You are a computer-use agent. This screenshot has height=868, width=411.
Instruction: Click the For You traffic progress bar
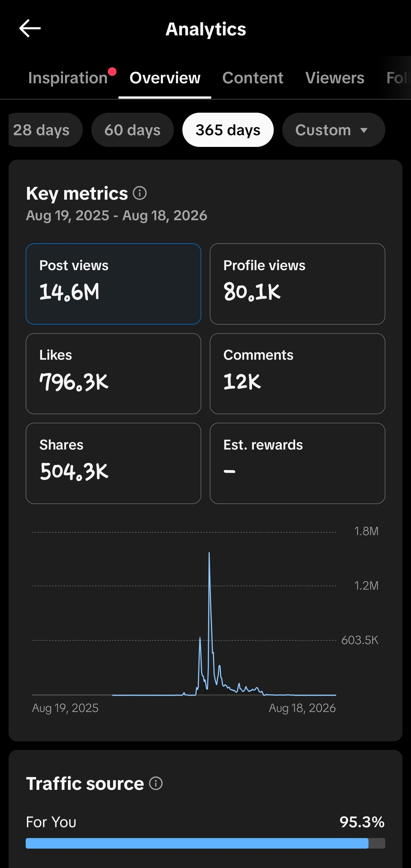pos(205,843)
